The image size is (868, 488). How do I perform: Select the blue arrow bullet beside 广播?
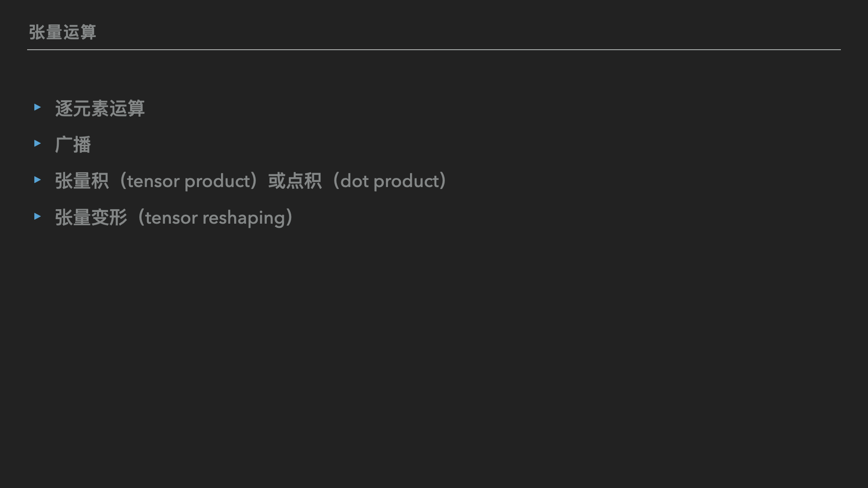[38, 143]
